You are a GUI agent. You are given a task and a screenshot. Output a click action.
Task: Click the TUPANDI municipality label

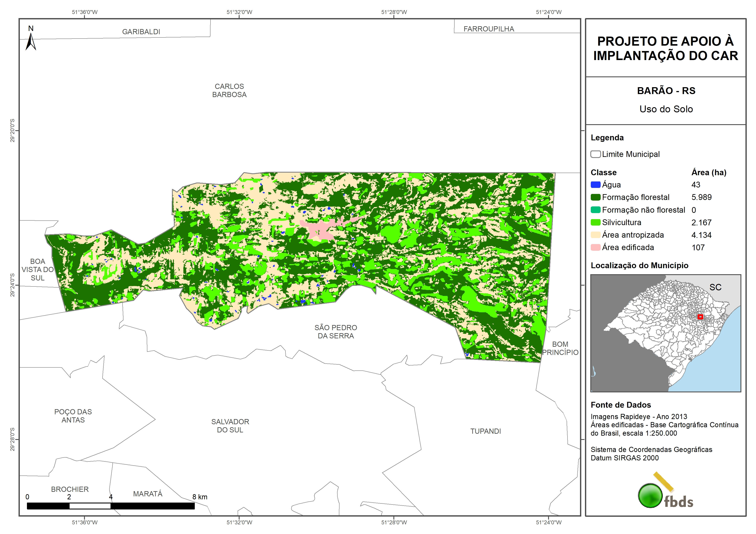coord(485,431)
